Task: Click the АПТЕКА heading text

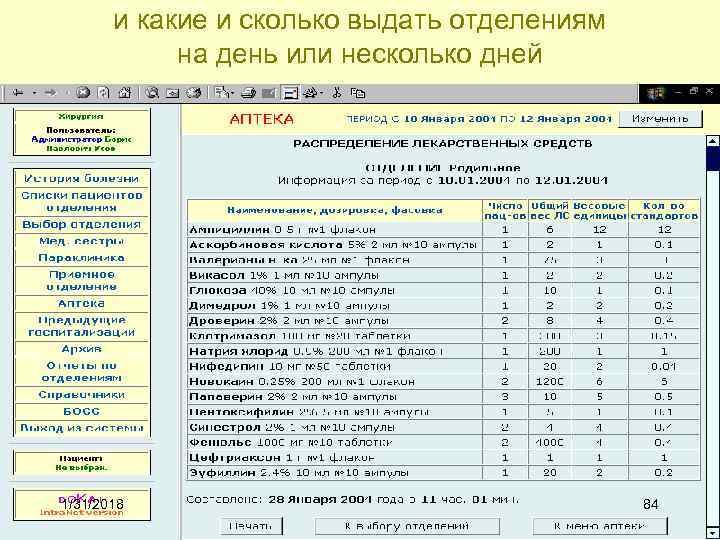Action: click(x=261, y=119)
